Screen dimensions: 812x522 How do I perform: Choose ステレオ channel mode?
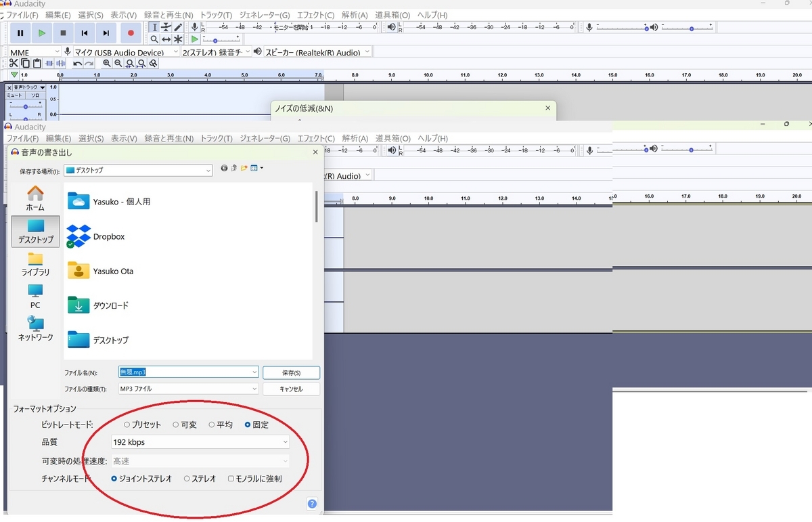[200, 479]
